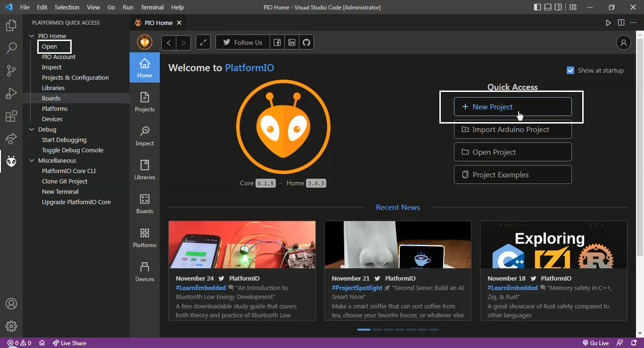Select Projects & Configuration tree item
Image resolution: width=644 pixels, height=348 pixels.
75,77
